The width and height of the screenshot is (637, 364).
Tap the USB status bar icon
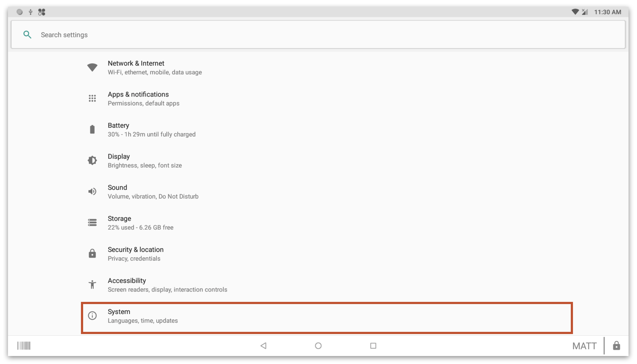(30, 12)
